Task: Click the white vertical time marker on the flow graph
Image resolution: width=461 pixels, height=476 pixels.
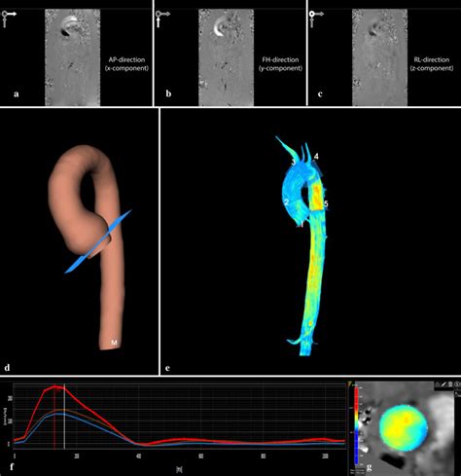Action: click(65, 417)
